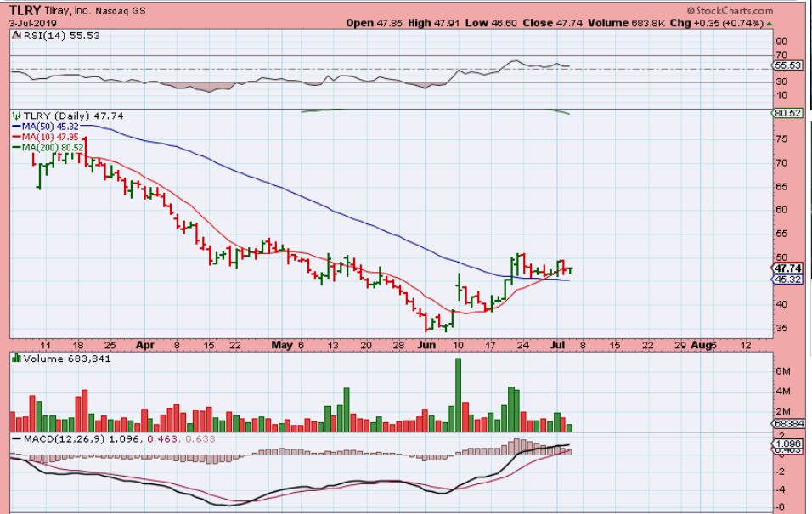Click the 47.74 price axis tag

tap(787, 268)
